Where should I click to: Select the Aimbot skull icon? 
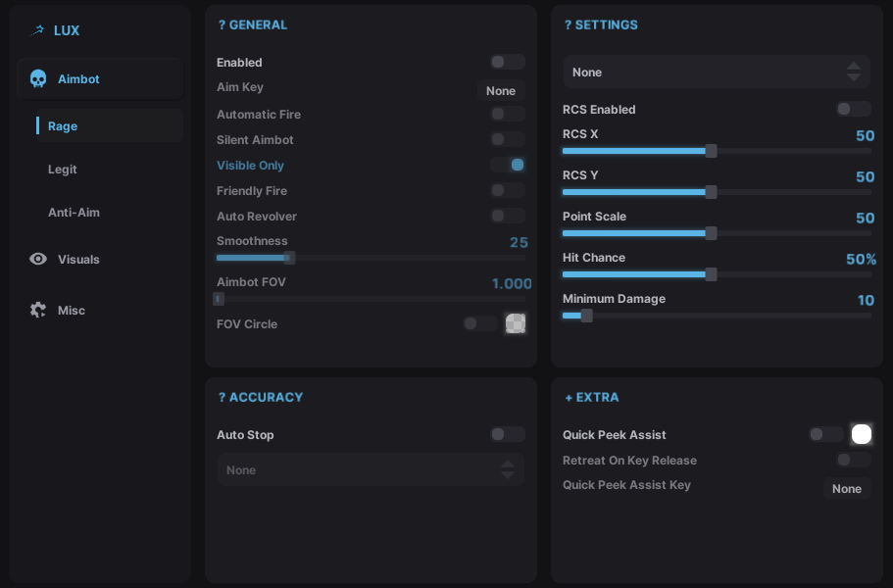pyautogui.click(x=38, y=79)
